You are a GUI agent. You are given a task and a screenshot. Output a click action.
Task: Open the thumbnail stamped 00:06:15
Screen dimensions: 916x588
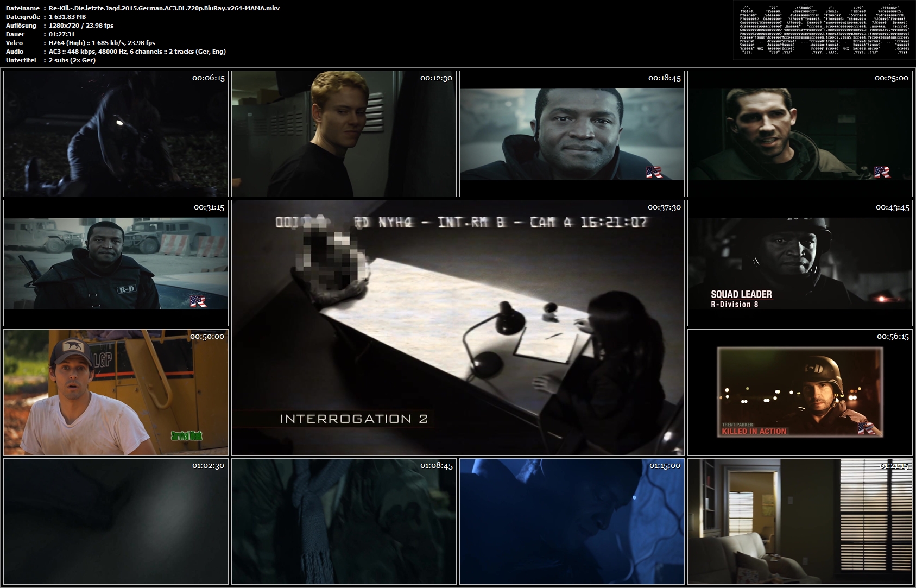click(116, 134)
